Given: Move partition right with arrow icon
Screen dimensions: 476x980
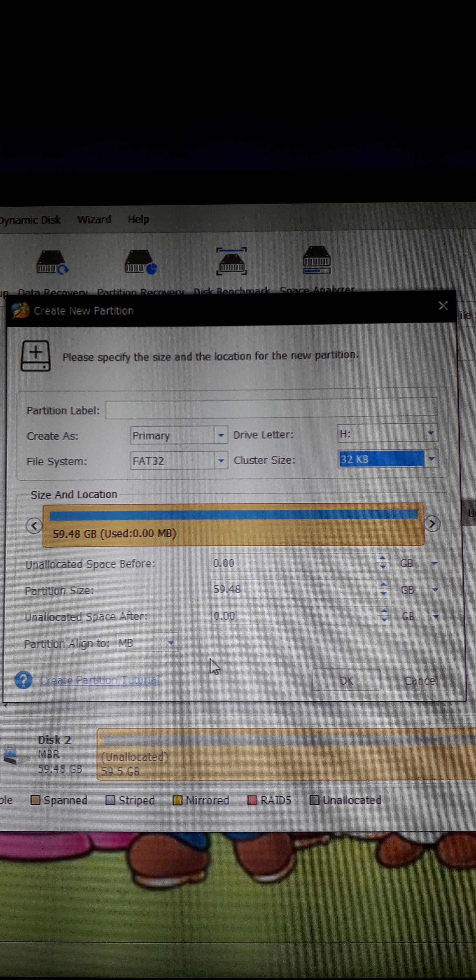Looking at the screenshot, I should pyautogui.click(x=432, y=524).
